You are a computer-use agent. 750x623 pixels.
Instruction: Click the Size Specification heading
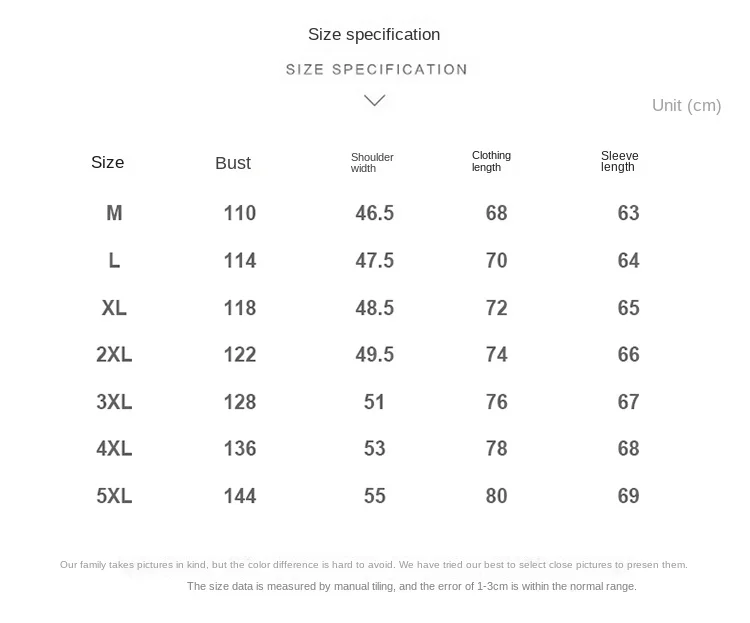[x=374, y=35]
